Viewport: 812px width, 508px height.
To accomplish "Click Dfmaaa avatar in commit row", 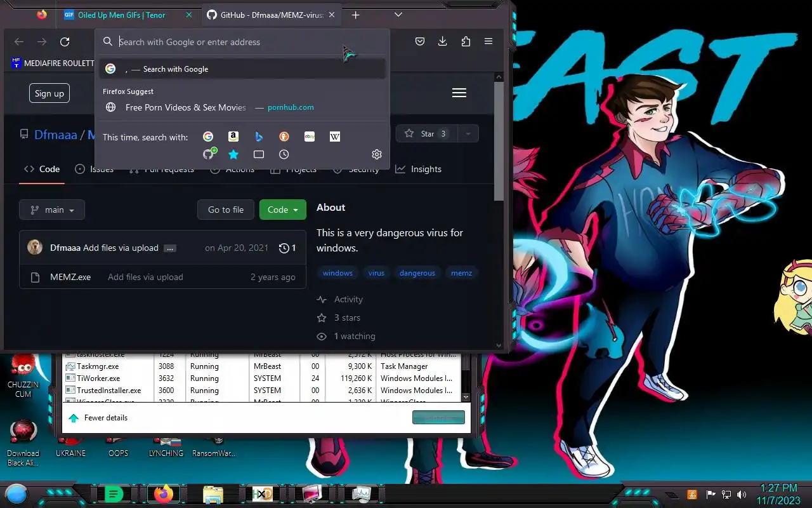I will [35, 248].
